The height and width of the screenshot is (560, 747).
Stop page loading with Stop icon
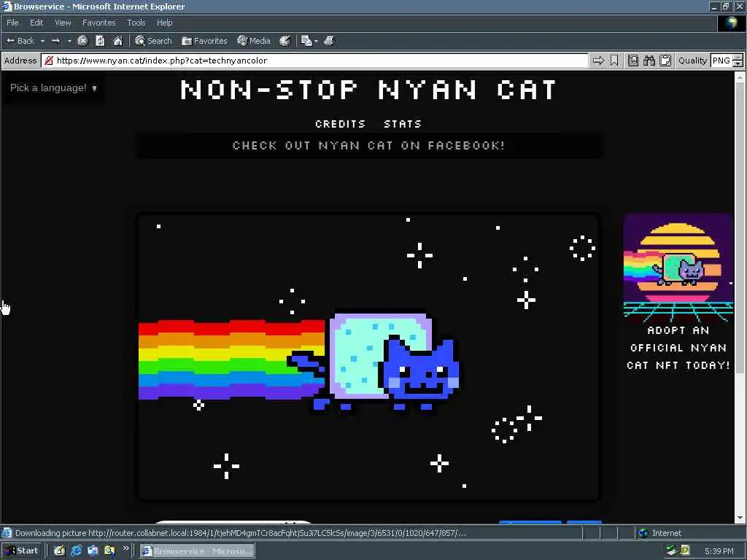[82, 41]
